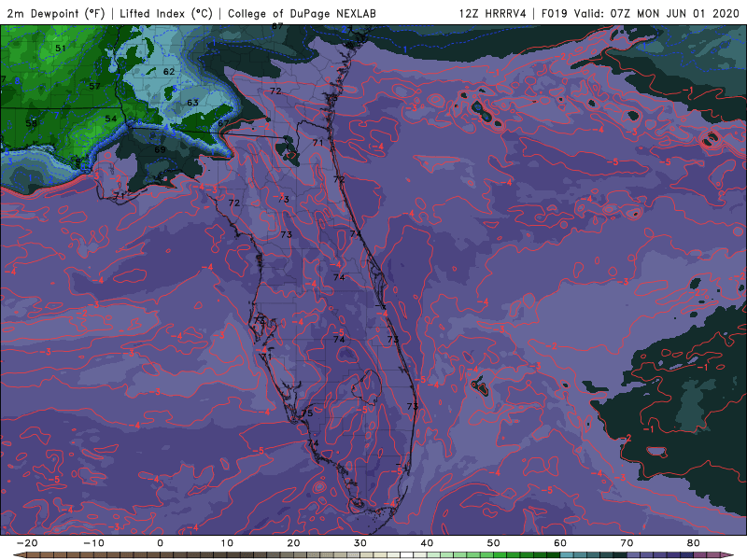
Task: Click the "63" dewpoint value on the map
Action: [x=192, y=103]
